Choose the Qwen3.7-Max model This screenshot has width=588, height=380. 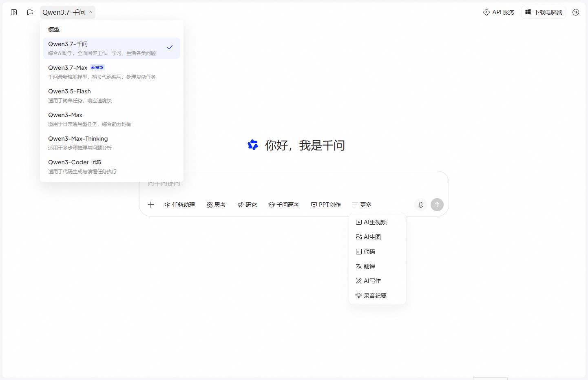coord(112,72)
